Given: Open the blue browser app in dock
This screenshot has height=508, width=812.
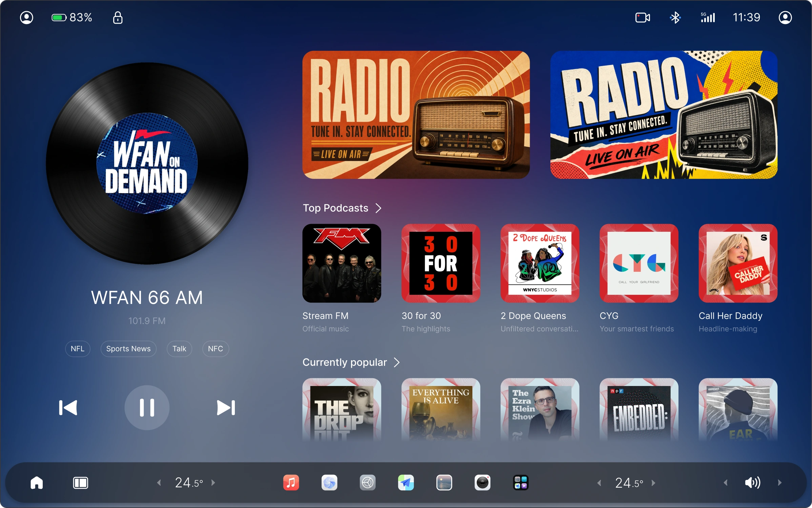Looking at the screenshot, I should pos(329,483).
